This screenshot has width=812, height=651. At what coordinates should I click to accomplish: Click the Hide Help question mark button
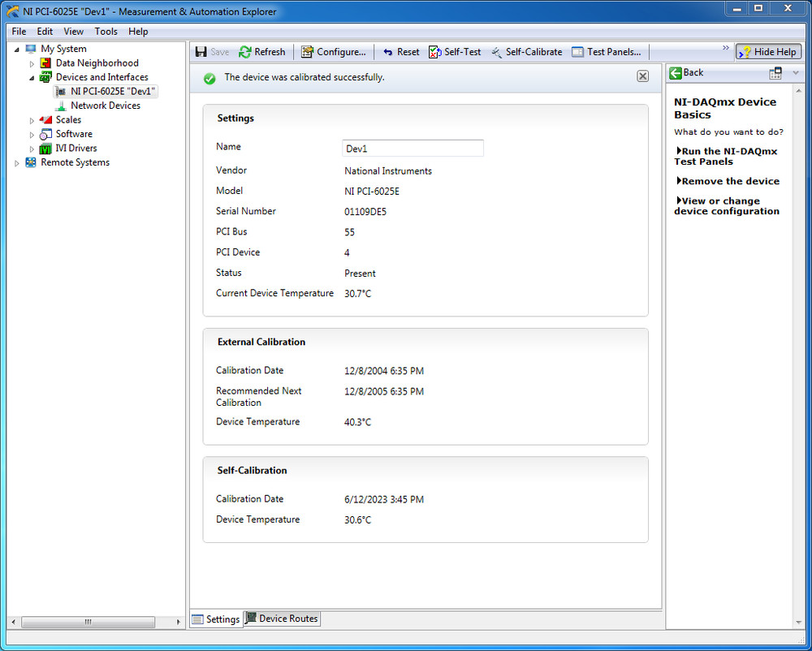[x=768, y=52]
